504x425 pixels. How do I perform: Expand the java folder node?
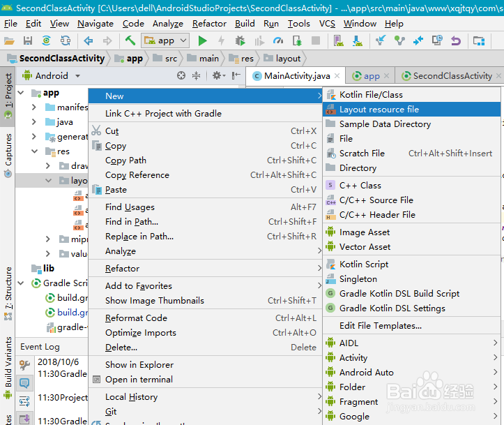[34, 122]
